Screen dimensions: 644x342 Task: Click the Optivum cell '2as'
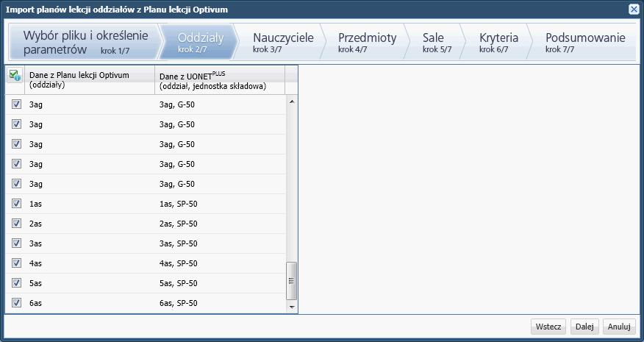pyautogui.click(x=90, y=223)
